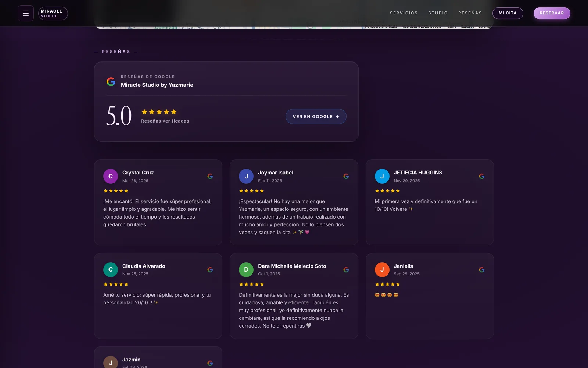Click the "— RESEÑAS —" section heading
The width and height of the screenshot is (588, 368).
pyautogui.click(x=116, y=52)
